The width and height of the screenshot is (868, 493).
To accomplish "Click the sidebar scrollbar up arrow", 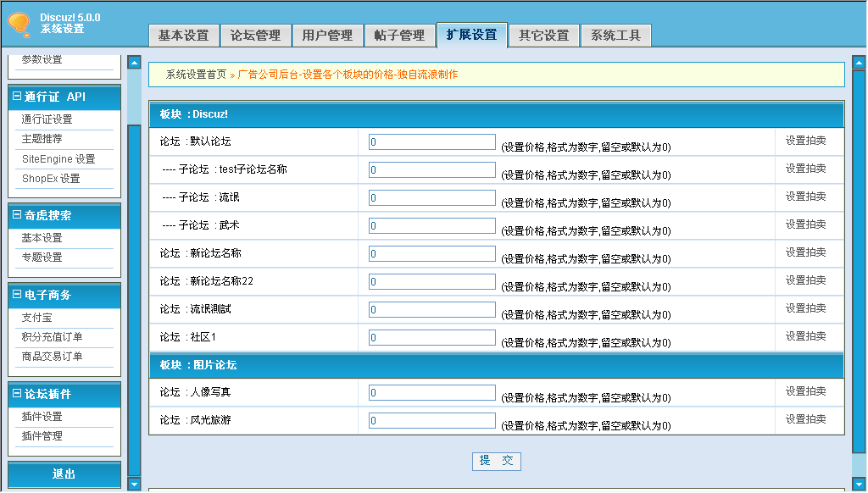I will pyautogui.click(x=134, y=62).
